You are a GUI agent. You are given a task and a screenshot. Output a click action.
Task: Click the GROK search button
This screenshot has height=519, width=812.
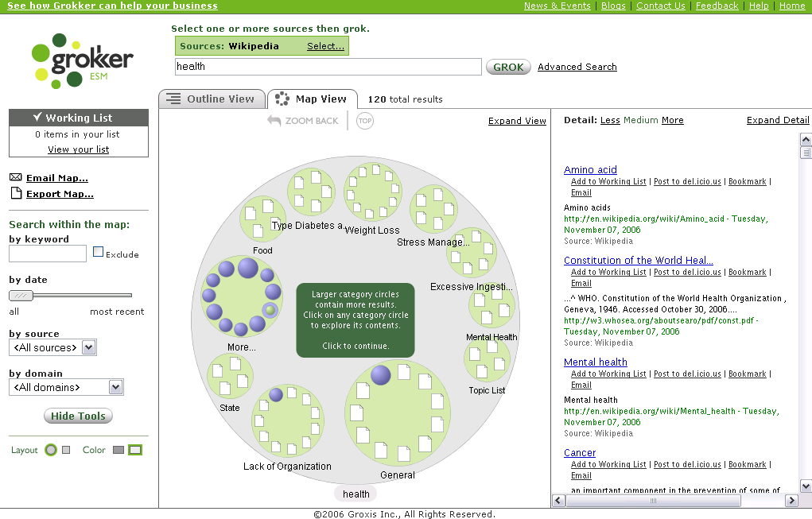(508, 67)
